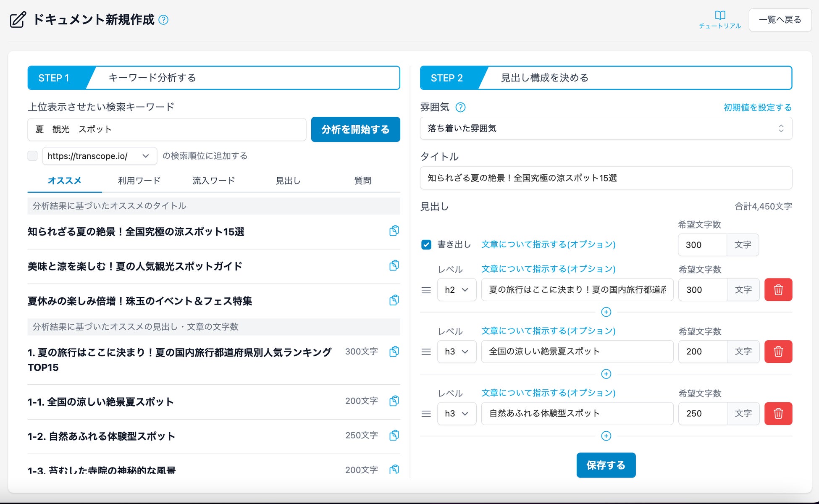This screenshot has width=819, height=504.
Task: Click the help icon next to 雰囲気
Action: tap(460, 108)
